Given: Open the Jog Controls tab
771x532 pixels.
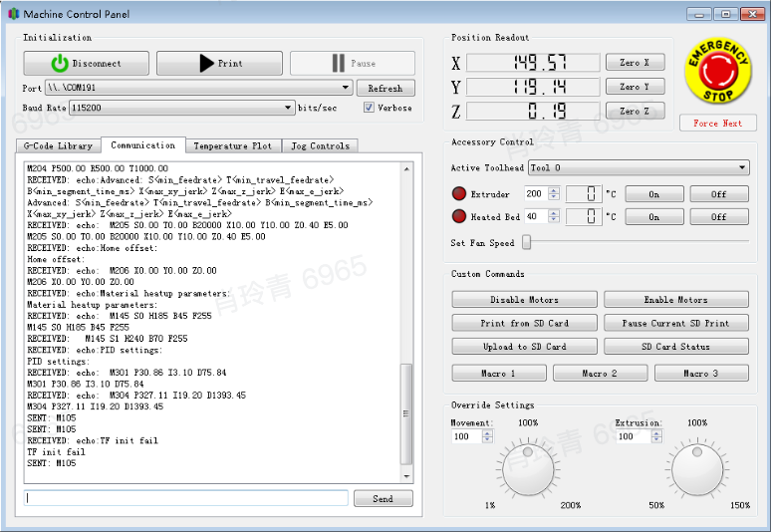Looking at the screenshot, I should click(320, 146).
